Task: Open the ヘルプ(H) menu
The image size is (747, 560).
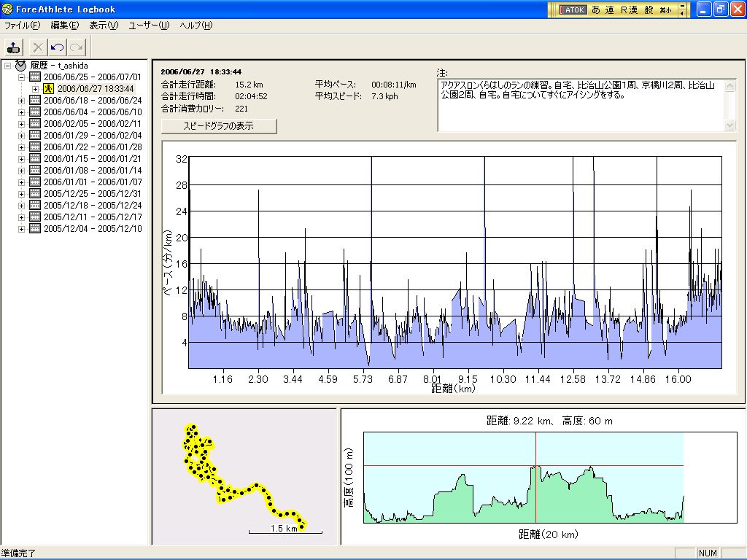Action: point(196,26)
